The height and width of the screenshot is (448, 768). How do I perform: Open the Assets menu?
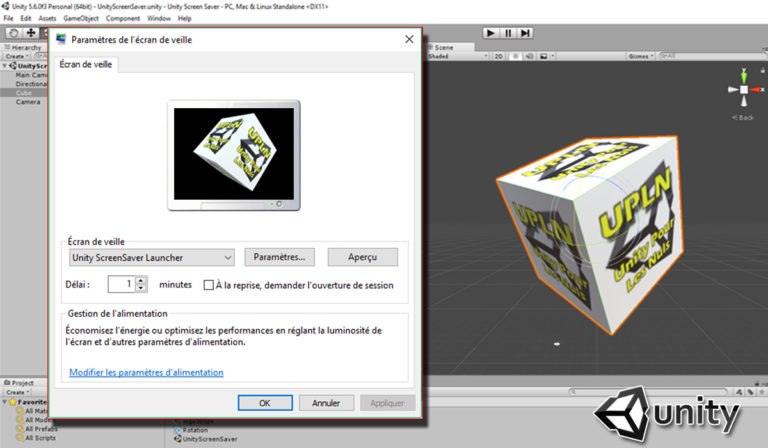coord(48,18)
